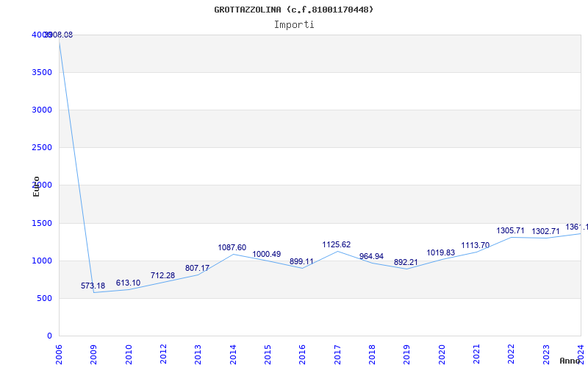Click the 899.11 data label
This screenshot has height=368, width=588.
click(x=301, y=261)
